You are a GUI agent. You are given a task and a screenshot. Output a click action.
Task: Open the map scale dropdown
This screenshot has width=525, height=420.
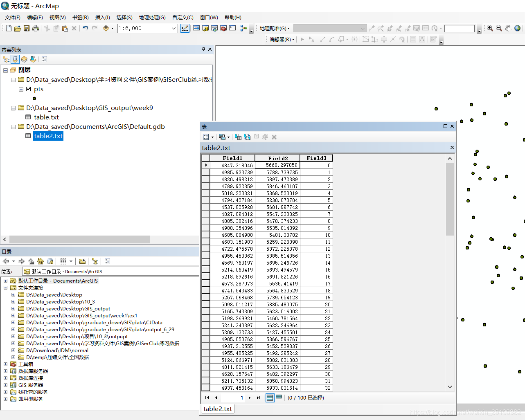[x=174, y=28]
